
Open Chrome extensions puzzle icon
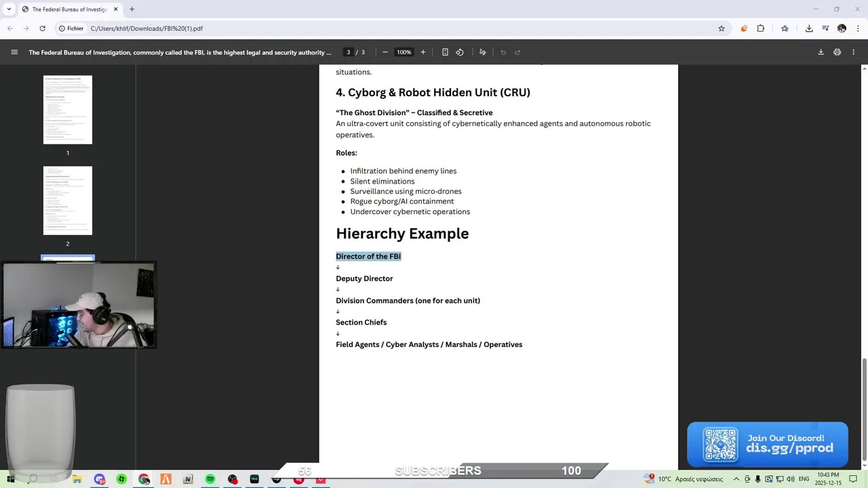pos(760,28)
